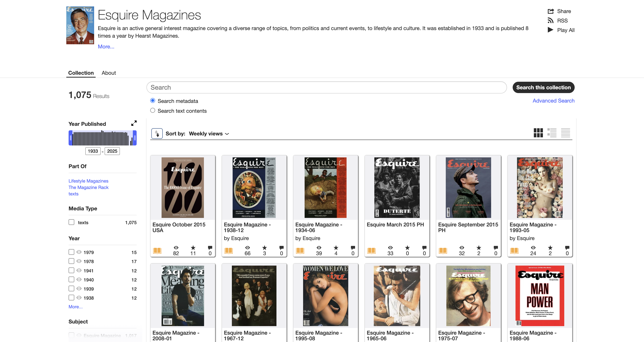Toggle the eye icon next to year 1940

pyautogui.click(x=79, y=279)
